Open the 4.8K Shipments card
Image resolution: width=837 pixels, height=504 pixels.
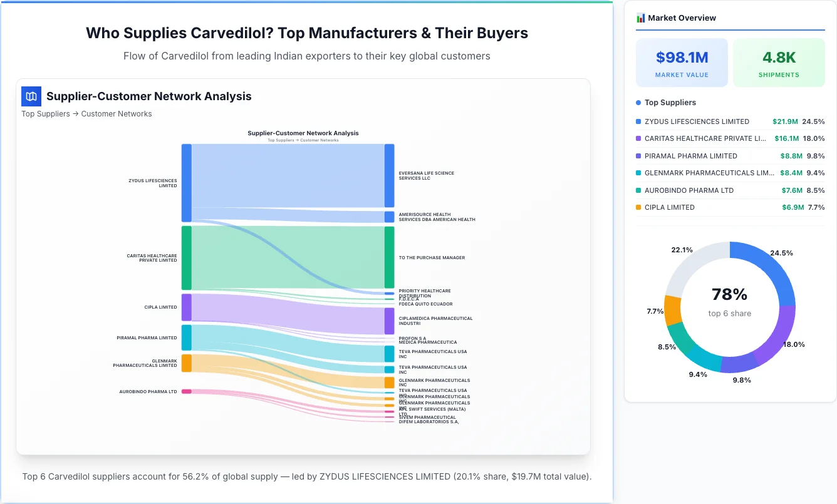pos(779,62)
